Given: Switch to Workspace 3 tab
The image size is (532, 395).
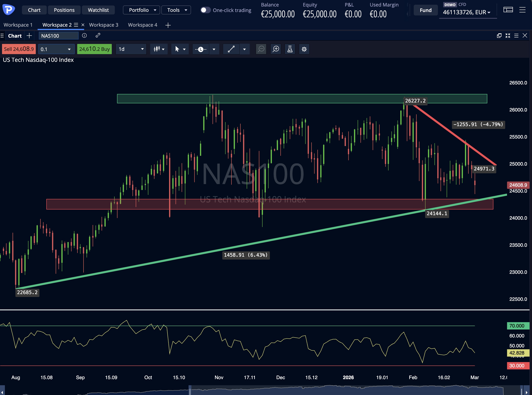Looking at the screenshot, I should pos(103,25).
